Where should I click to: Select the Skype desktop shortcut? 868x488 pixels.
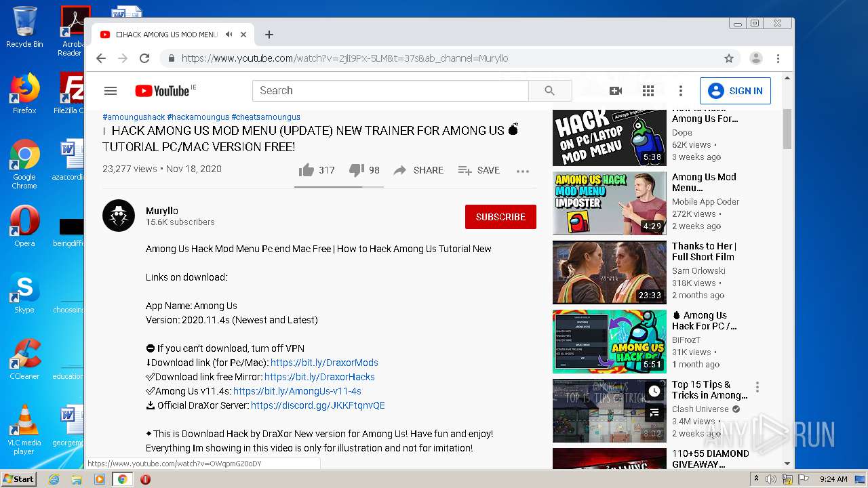click(24, 293)
